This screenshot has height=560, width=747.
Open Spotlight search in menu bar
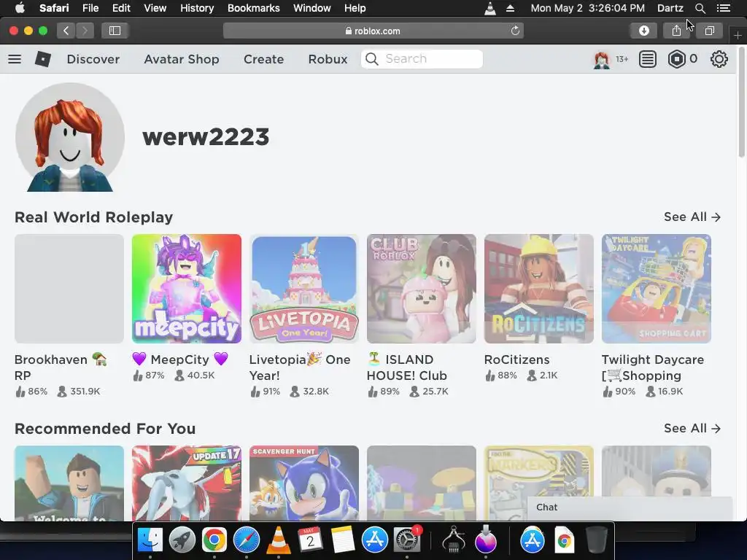coord(700,8)
